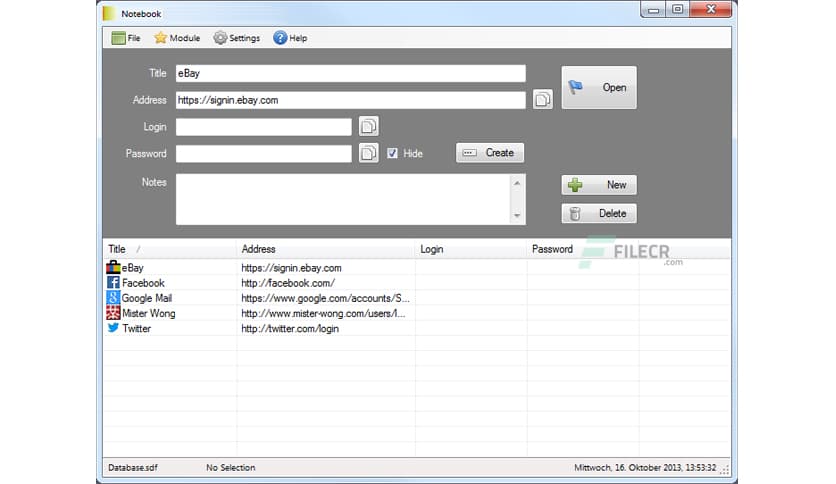Open the Module menu

(x=177, y=38)
